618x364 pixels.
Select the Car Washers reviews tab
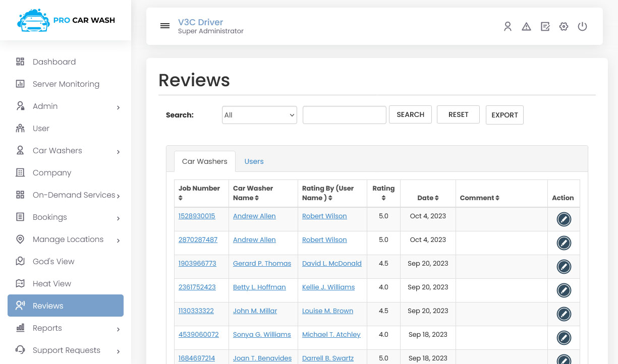coord(204,161)
